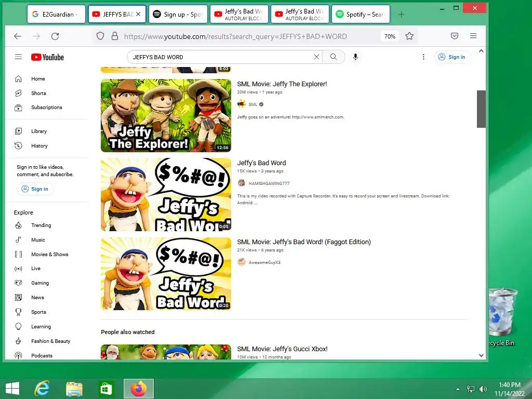Close the JEFFYS BAD WORD tab
This screenshot has width=532, height=399.
coord(138,14)
